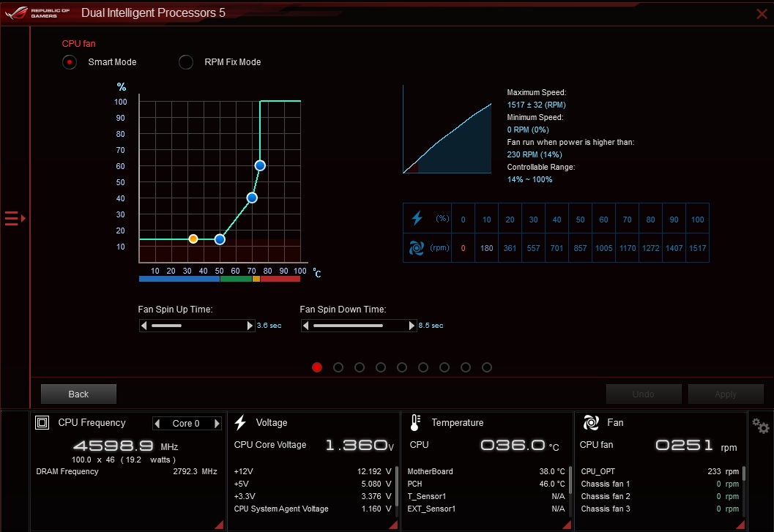Close the Dual Intelligent Processors window
Viewport: 774px width, 532px height.
(x=762, y=14)
